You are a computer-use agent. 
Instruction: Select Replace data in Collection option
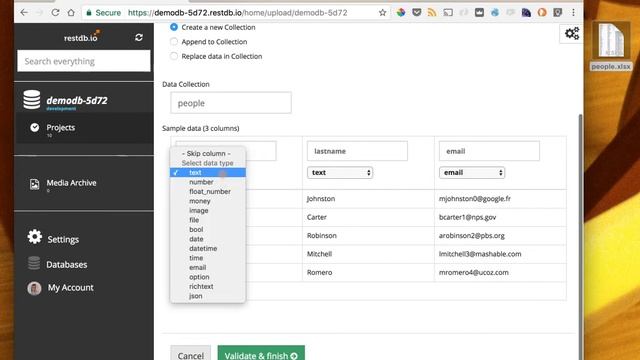[x=173, y=56]
